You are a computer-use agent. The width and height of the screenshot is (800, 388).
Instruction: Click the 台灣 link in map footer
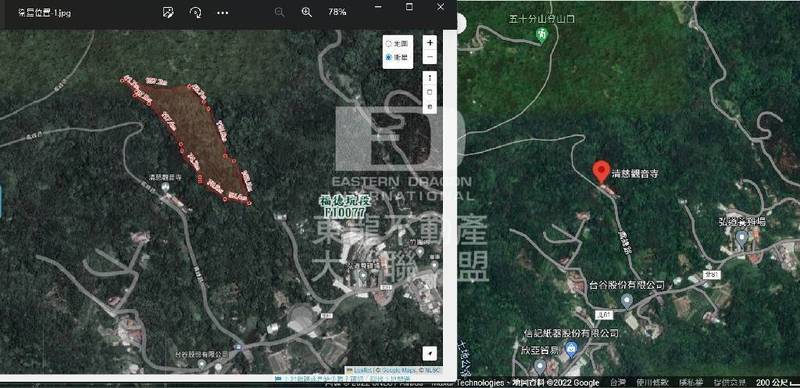[618, 382]
